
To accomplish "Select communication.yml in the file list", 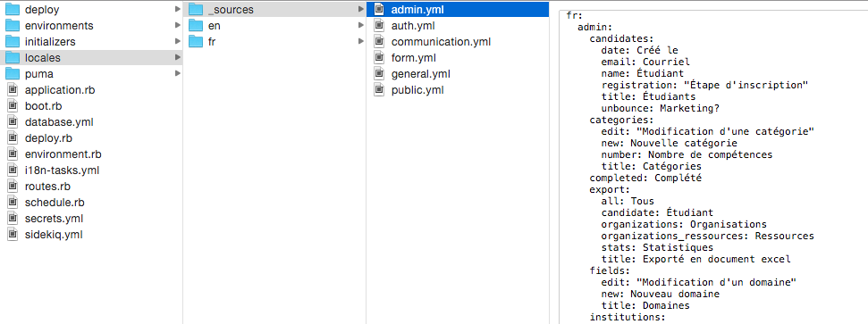I will (441, 41).
